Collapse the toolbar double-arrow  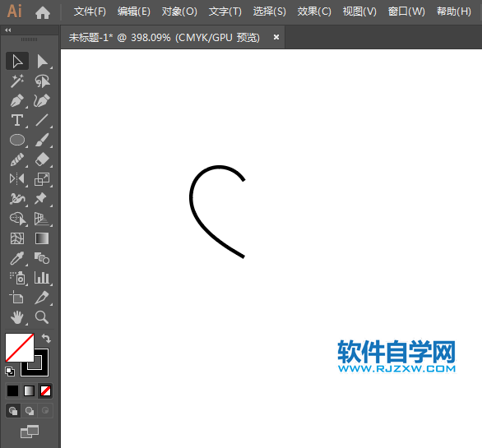(x=8, y=30)
